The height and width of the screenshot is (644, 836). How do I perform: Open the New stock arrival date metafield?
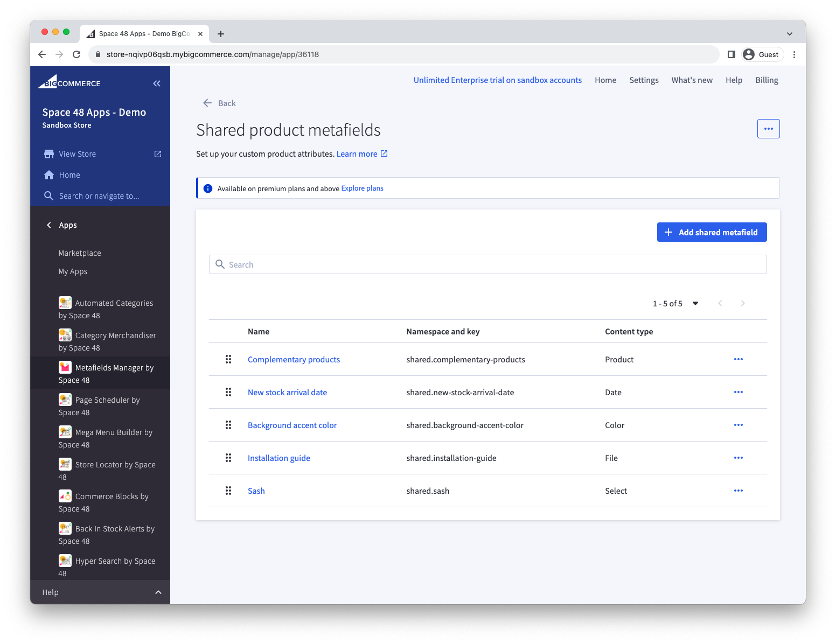tap(287, 392)
